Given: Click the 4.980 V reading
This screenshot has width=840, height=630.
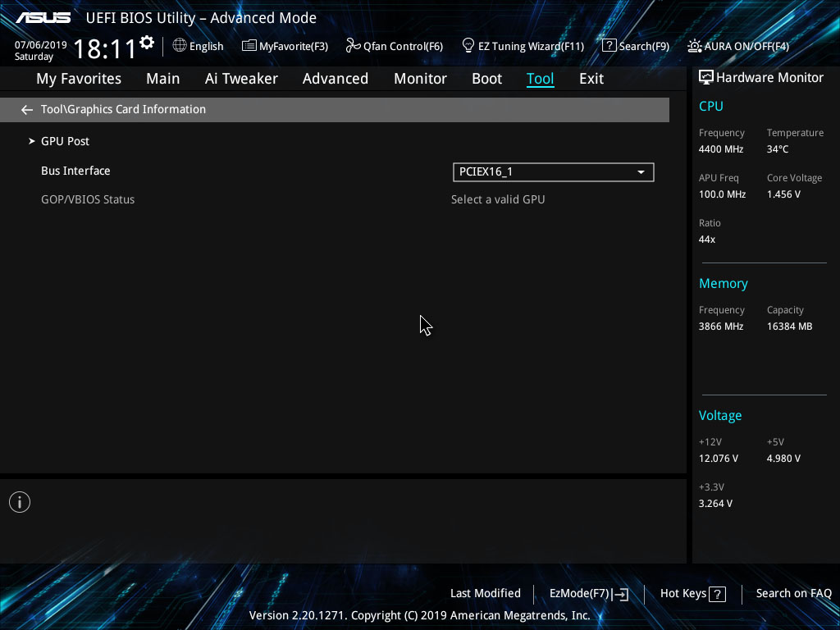Looking at the screenshot, I should (783, 459).
